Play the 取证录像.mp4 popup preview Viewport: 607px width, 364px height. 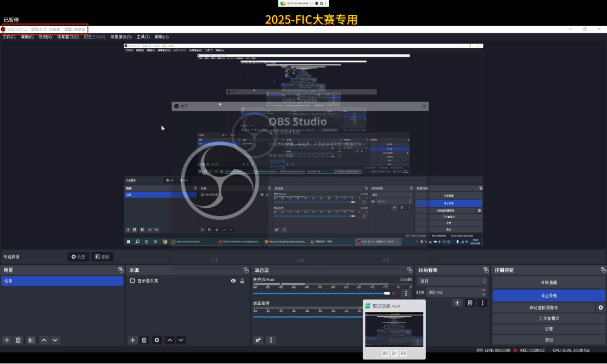394,353
